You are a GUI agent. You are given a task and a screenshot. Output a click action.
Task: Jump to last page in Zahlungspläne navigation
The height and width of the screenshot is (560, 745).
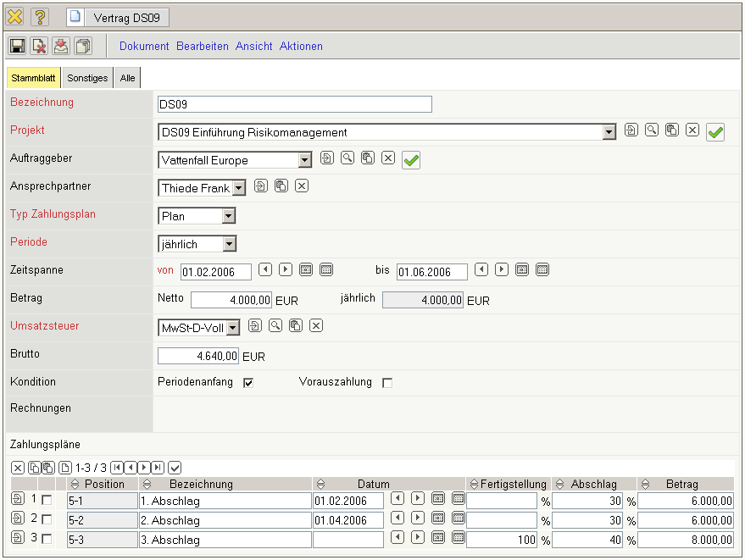pos(158,468)
